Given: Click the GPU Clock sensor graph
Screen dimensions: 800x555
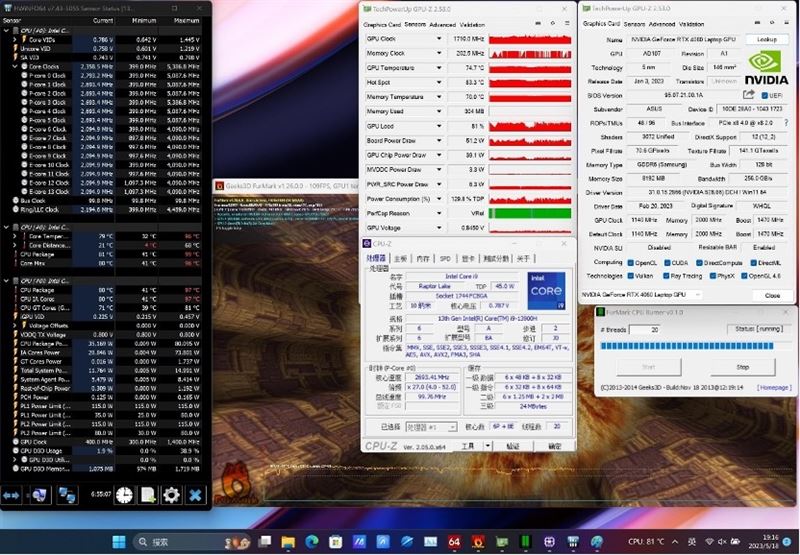Looking at the screenshot, I should [530, 39].
